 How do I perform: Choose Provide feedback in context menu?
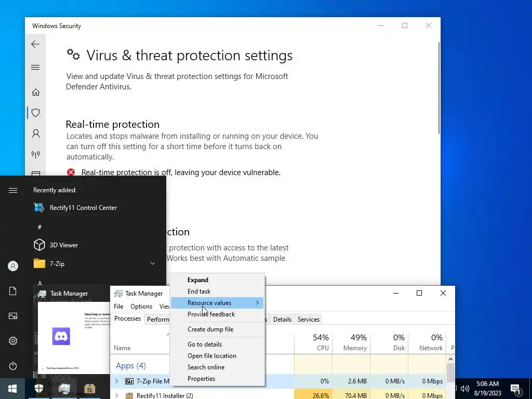point(217,314)
